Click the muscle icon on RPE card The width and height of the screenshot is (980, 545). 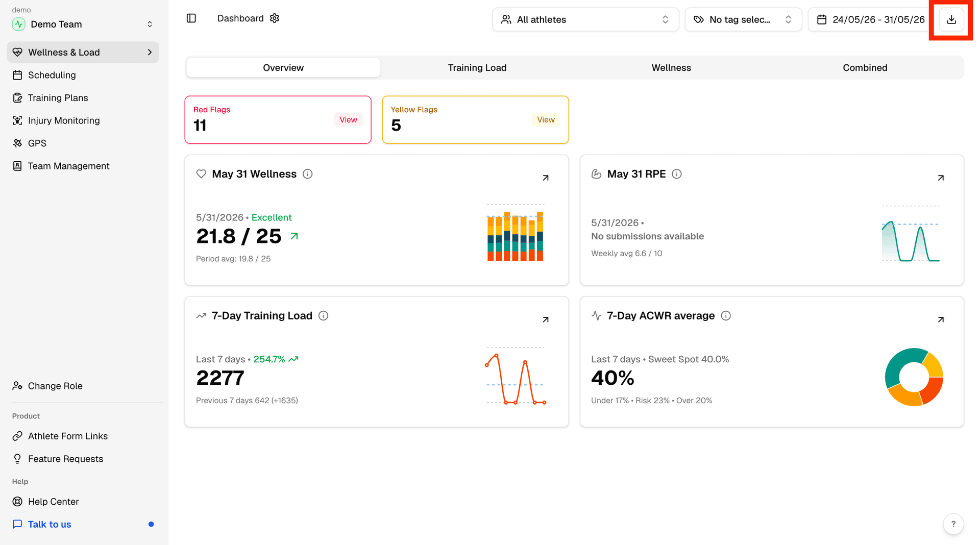pyautogui.click(x=596, y=174)
